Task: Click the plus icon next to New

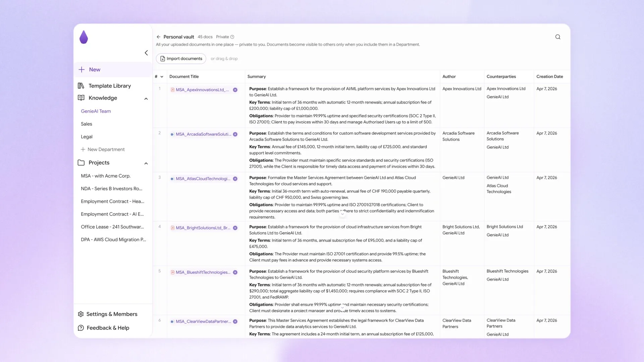Action: click(82, 70)
